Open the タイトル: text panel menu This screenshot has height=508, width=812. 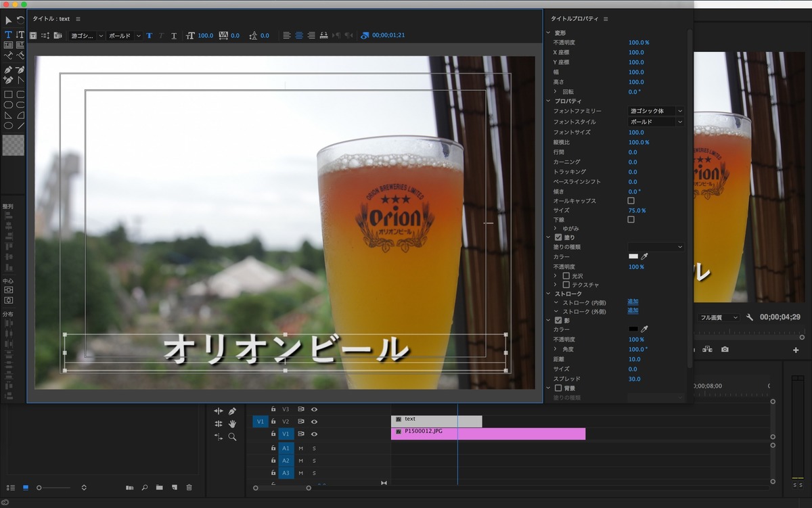click(78, 19)
